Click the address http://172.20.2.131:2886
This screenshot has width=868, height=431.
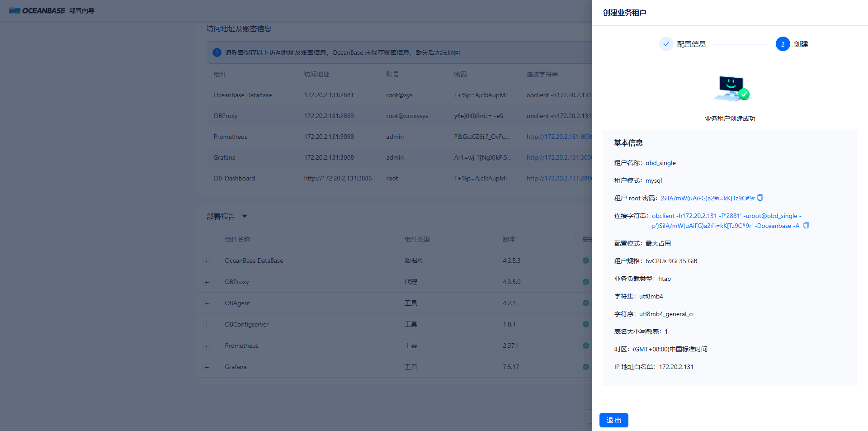(x=338, y=178)
